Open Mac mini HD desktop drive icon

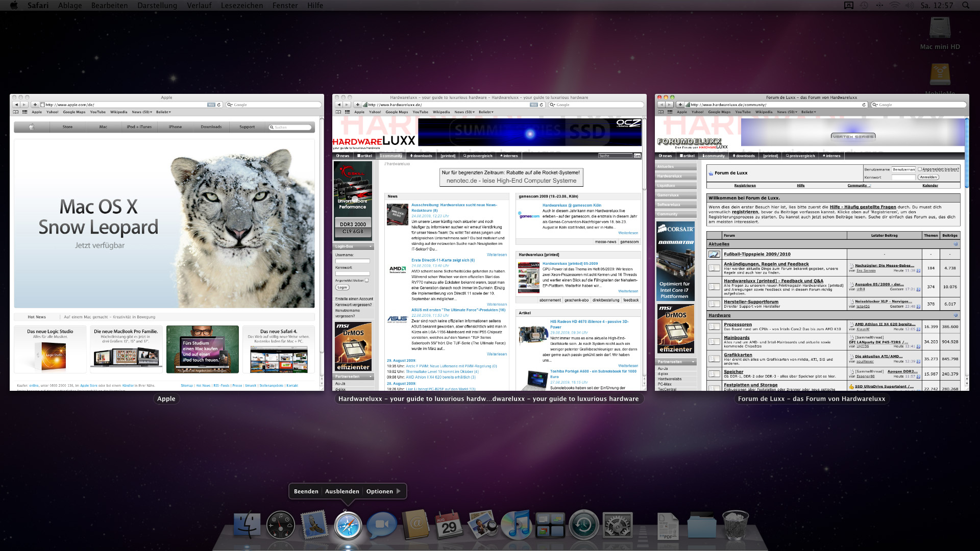pos(940,29)
